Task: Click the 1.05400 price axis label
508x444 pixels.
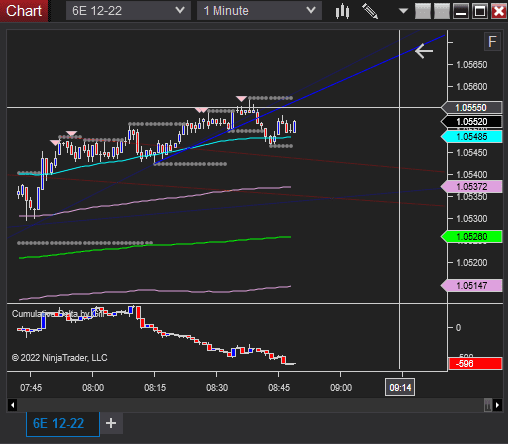Action: [472, 175]
